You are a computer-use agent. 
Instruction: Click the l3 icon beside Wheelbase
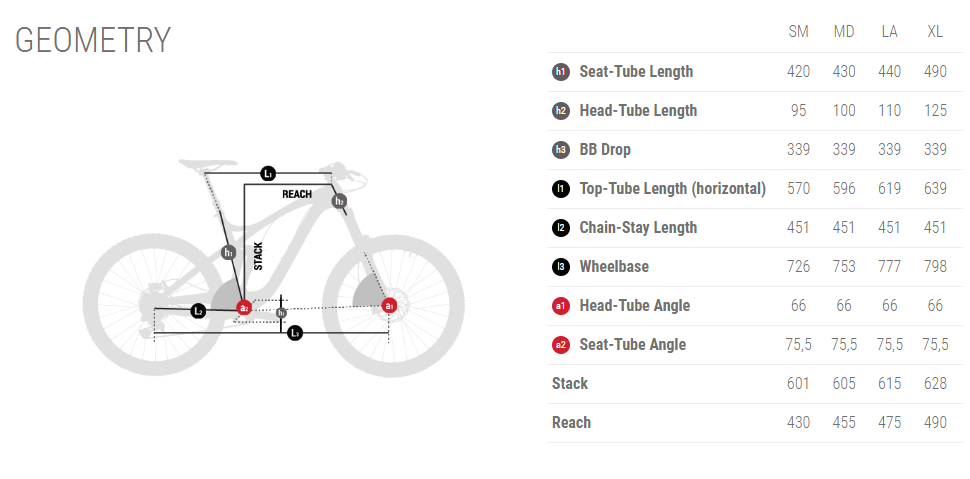point(560,267)
